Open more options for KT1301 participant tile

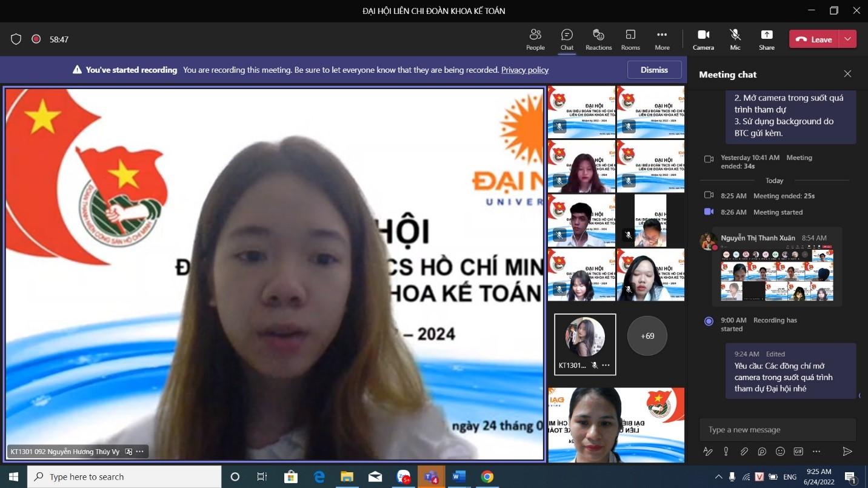(606, 366)
